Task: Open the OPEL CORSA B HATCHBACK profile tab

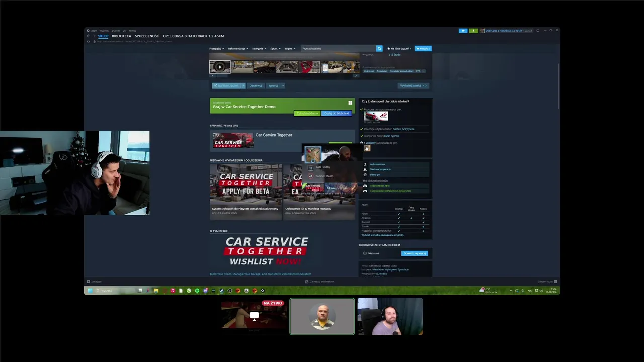Action: tap(193, 36)
